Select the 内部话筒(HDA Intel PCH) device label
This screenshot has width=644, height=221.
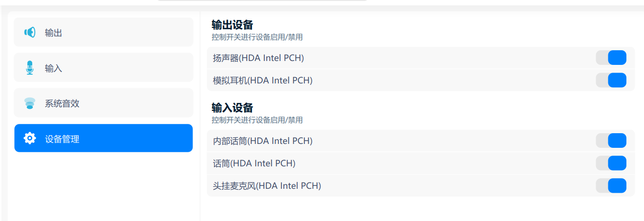[263, 141]
